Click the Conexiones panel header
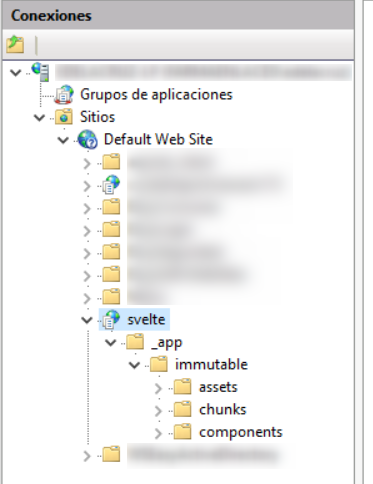The height and width of the screenshot is (484, 373). click(178, 16)
